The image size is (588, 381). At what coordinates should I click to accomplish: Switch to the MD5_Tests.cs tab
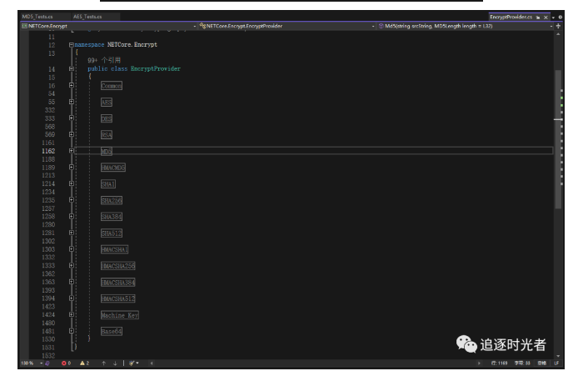tap(37, 17)
